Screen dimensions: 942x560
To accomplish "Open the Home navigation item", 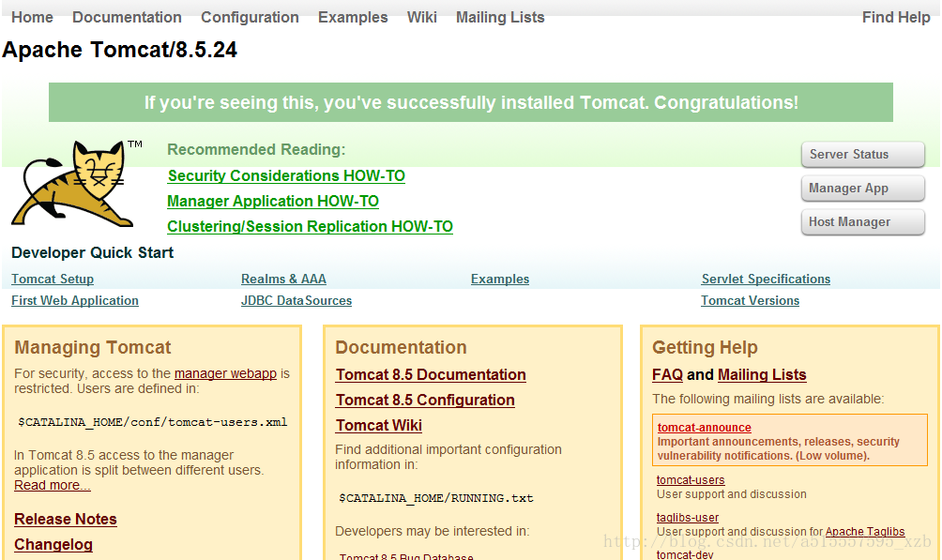I will 33,18.
